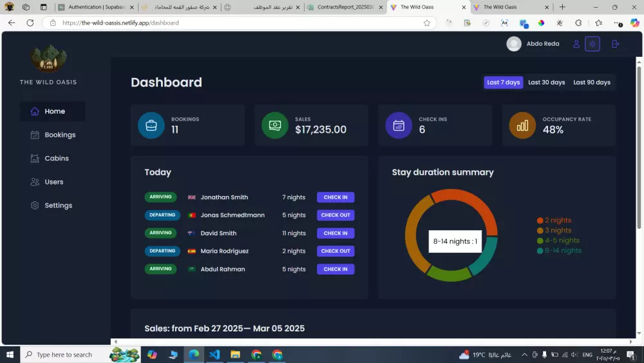Image resolution: width=644 pixels, height=363 pixels.
Task: Bookmark this page with the star icon
Action: pos(427,23)
